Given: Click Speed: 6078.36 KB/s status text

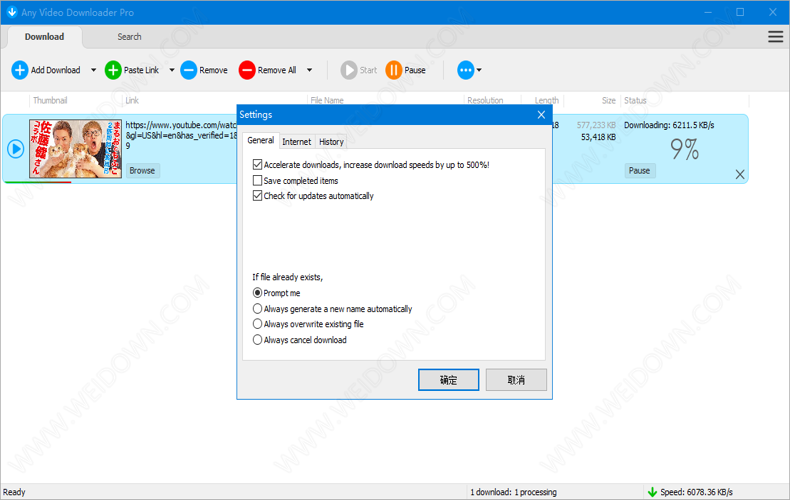Looking at the screenshot, I should click(x=697, y=492).
